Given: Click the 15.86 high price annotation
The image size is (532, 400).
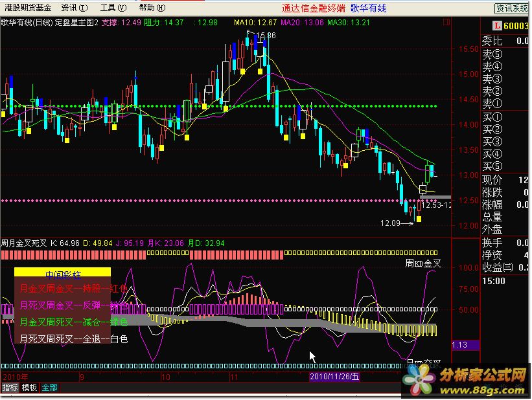Looking at the screenshot, I should 266,35.
